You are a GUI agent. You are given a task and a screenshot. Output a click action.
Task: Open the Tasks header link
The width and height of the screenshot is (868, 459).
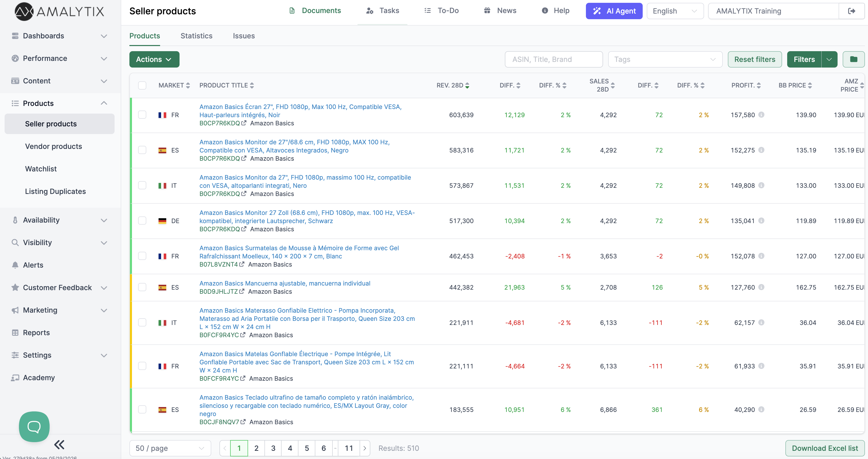click(383, 11)
